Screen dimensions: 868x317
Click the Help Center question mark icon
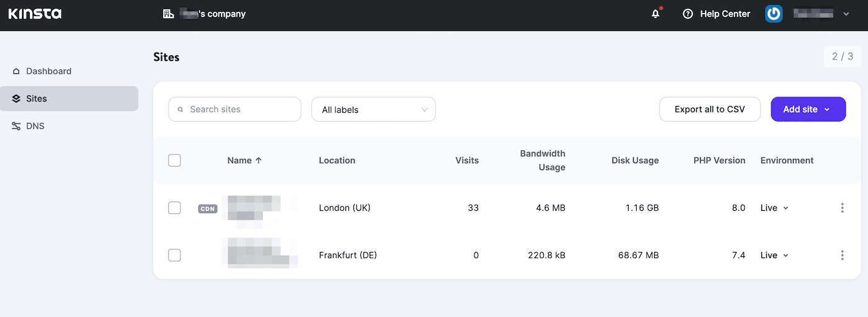[688, 14]
